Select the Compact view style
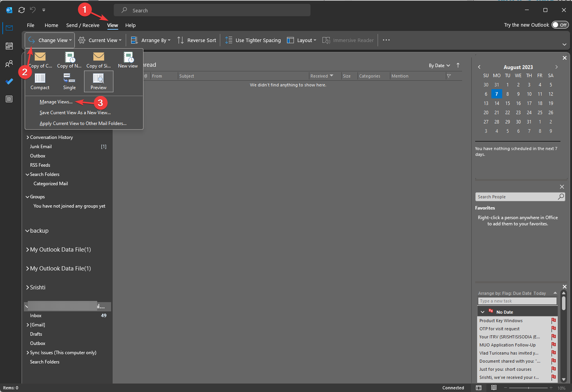Viewport: 572px width, 392px height. (40, 81)
